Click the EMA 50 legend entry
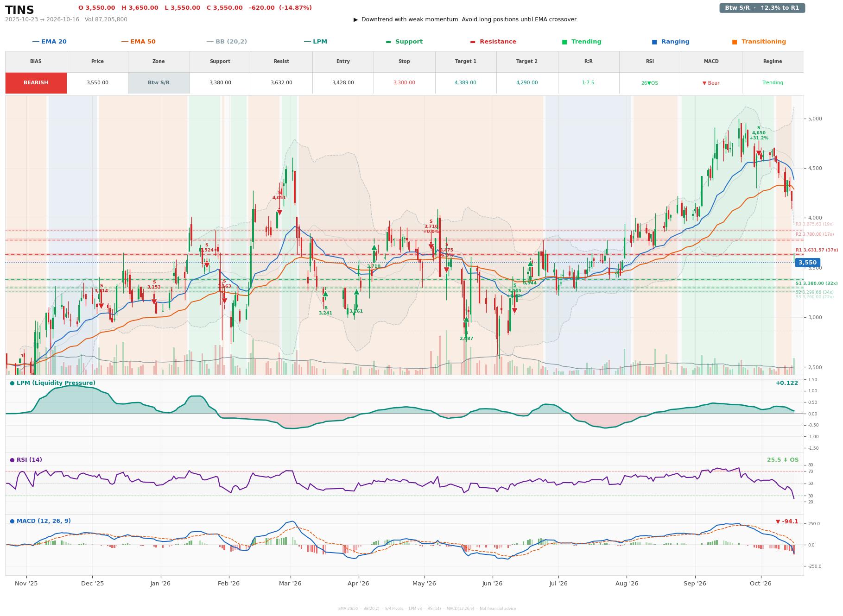The image size is (843, 616). [x=139, y=42]
